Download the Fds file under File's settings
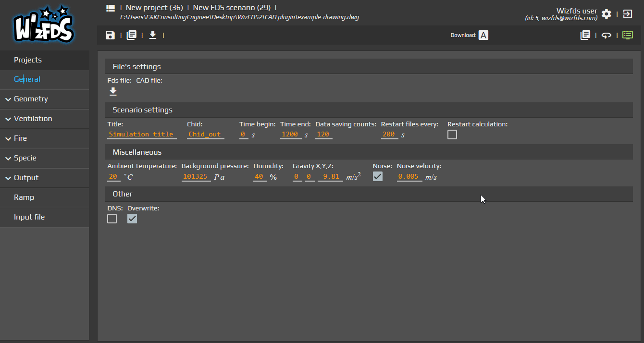 coord(113,91)
